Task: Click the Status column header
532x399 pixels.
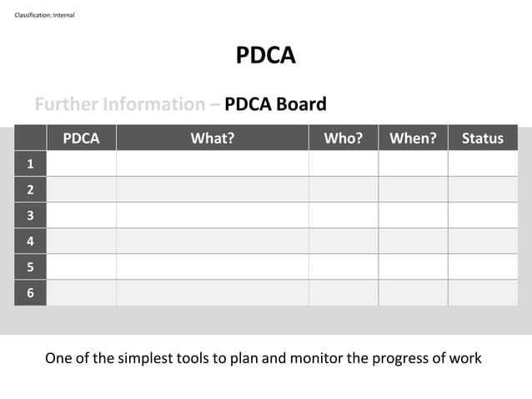Action: pos(483,139)
